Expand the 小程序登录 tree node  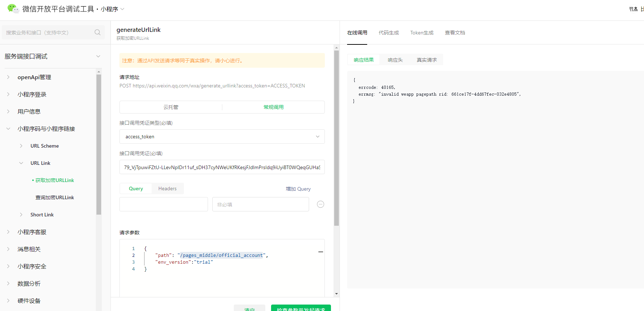8,94
